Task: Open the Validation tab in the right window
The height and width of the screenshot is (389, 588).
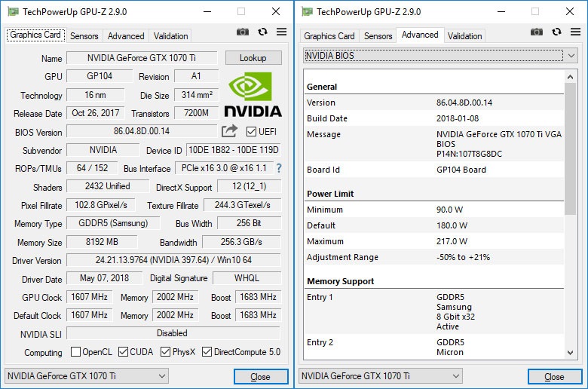Action: pos(464,36)
